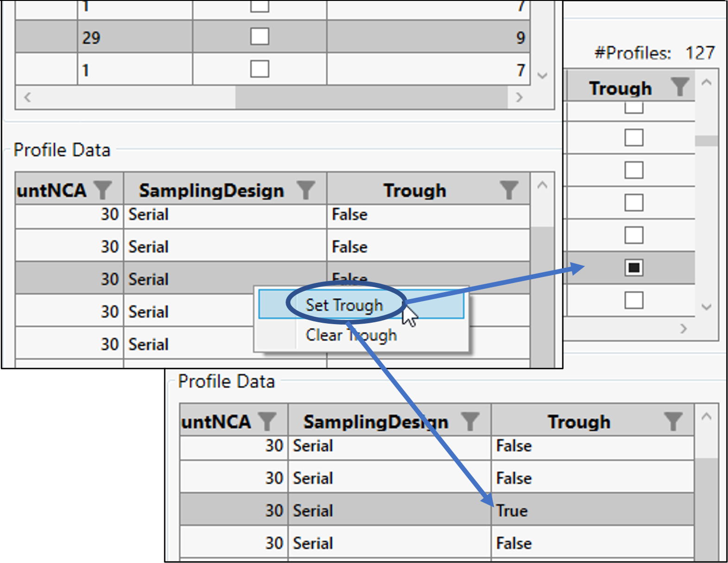Click right arrow of the top table's horizontal scrollbar

pyautogui.click(x=519, y=97)
